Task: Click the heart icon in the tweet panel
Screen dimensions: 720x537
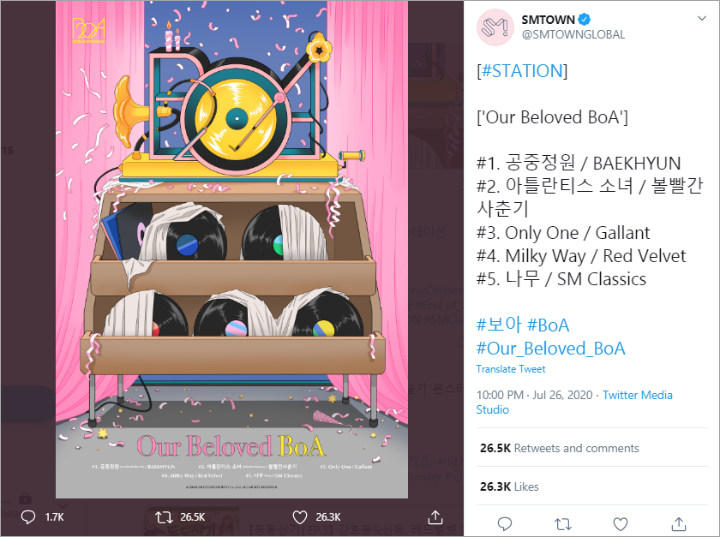Action: [620, 524]
